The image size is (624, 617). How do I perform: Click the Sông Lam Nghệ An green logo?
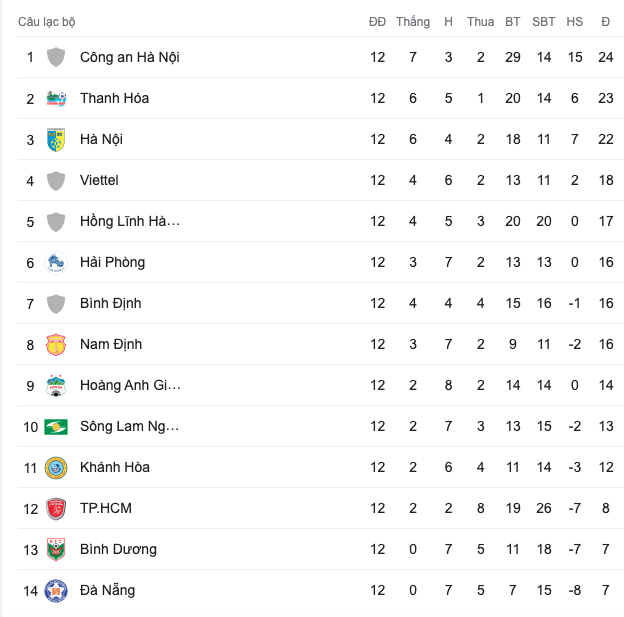[56, 427]
